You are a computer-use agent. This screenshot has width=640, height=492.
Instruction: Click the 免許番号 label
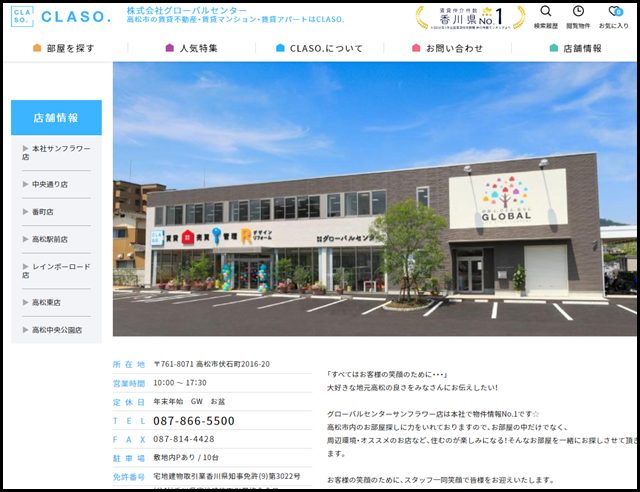coord(129,476)
